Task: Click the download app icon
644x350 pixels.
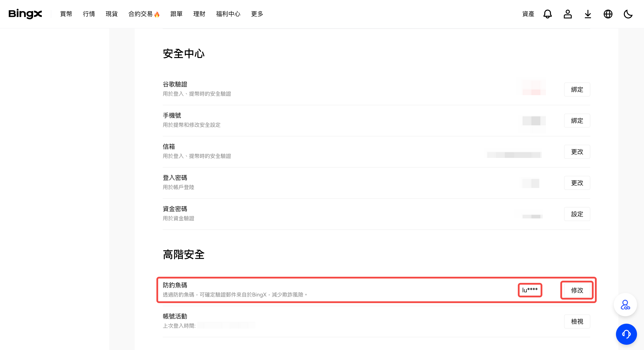Action: click(588, 14)
